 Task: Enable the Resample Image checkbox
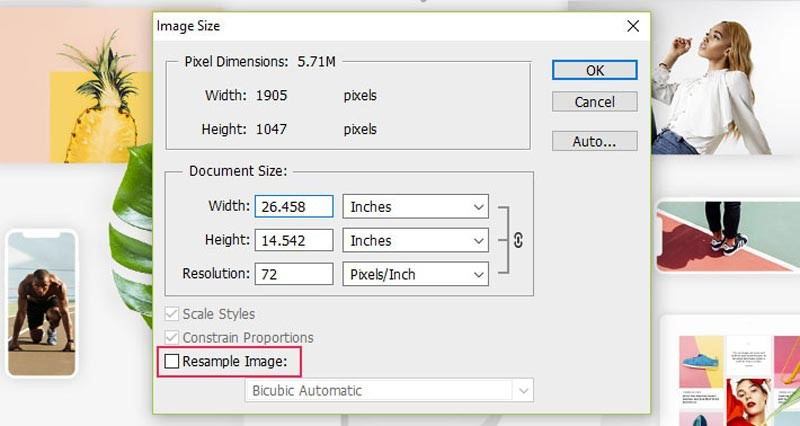point(172,361)
